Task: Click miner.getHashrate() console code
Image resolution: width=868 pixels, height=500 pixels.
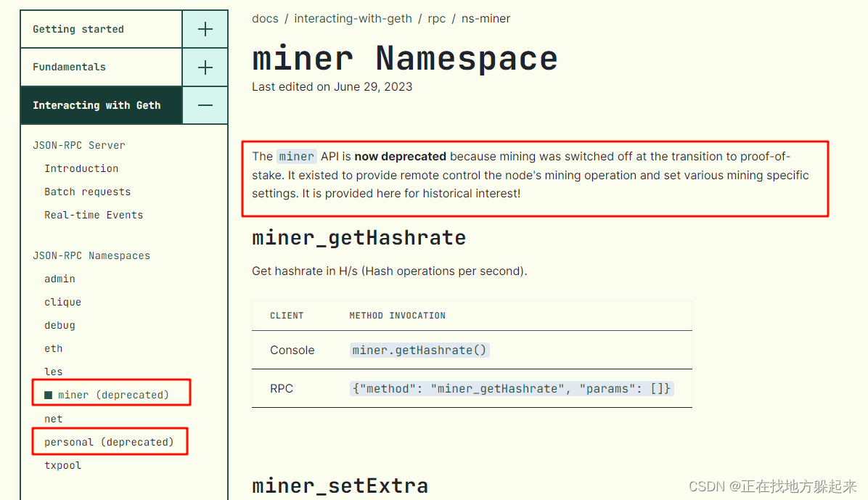Action: tap(419, 350)
